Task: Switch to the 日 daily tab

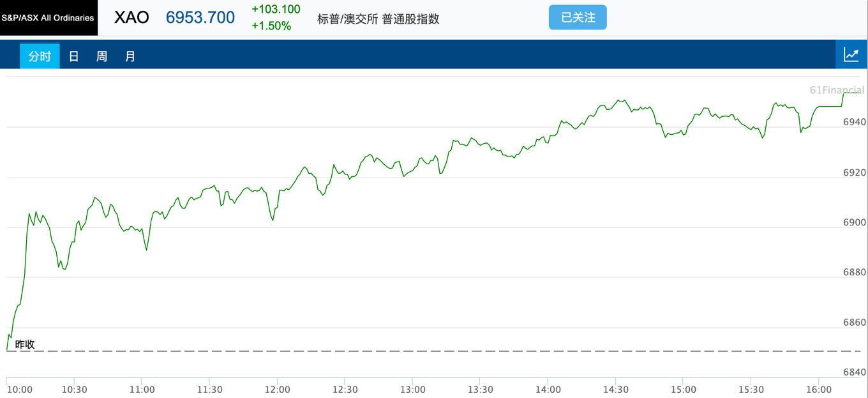Action: (73, 56)
